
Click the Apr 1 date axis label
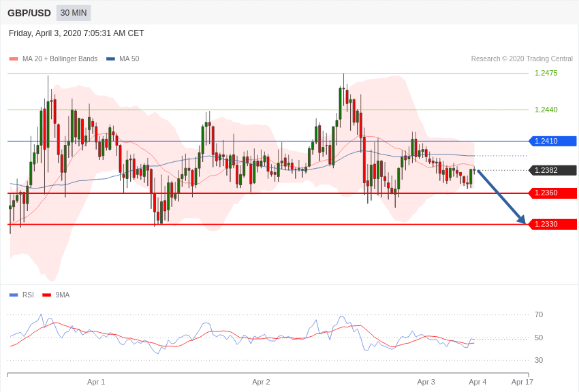96,382
